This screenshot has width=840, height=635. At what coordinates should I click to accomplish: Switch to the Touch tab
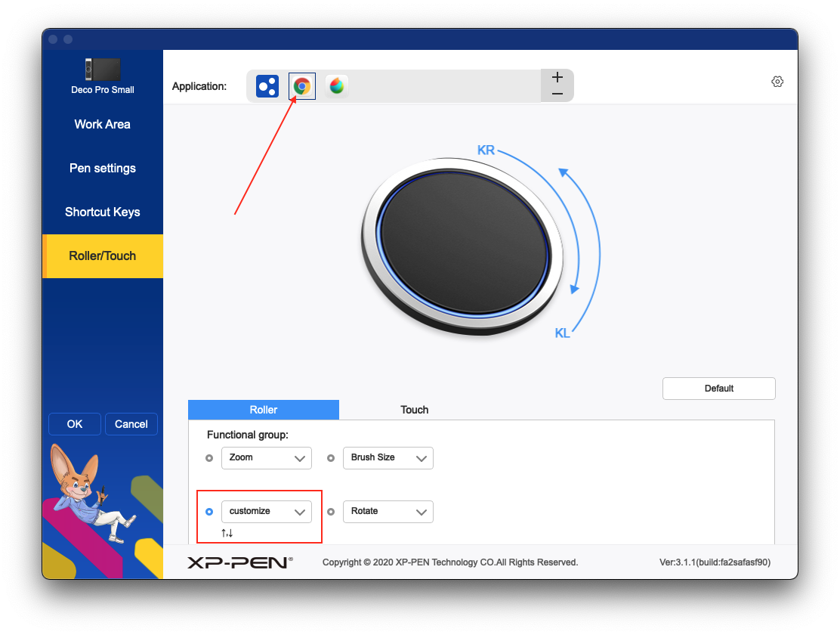(x=415, y=410)
